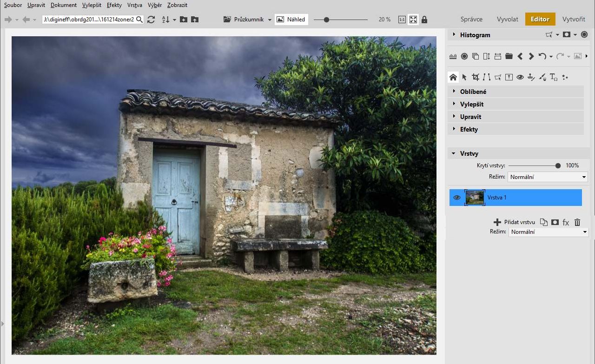
Task: Click the Průzkumník button
Action: [x=244, y=20]
